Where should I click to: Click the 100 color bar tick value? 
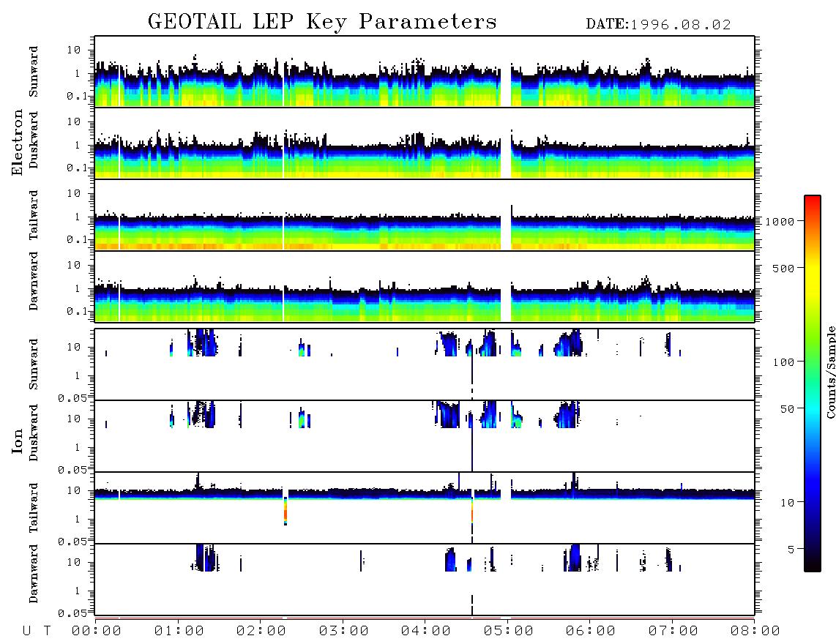(783, 362)
